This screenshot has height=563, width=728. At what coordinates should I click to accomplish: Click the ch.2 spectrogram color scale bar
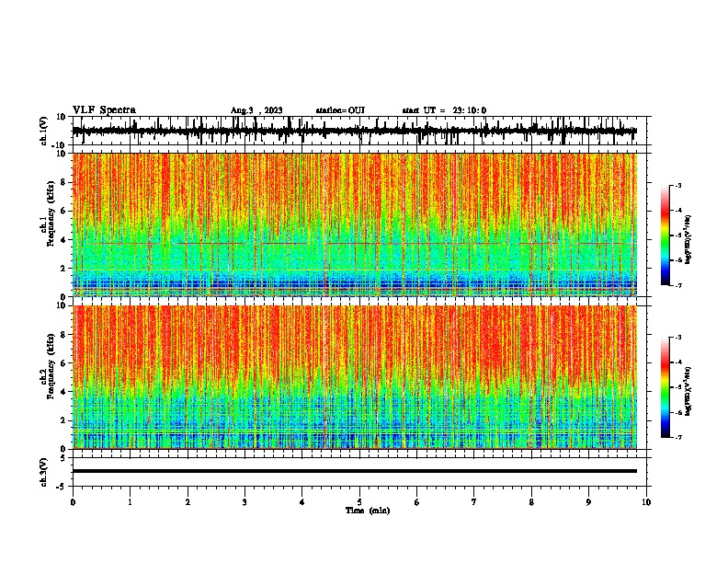point(665,387)
